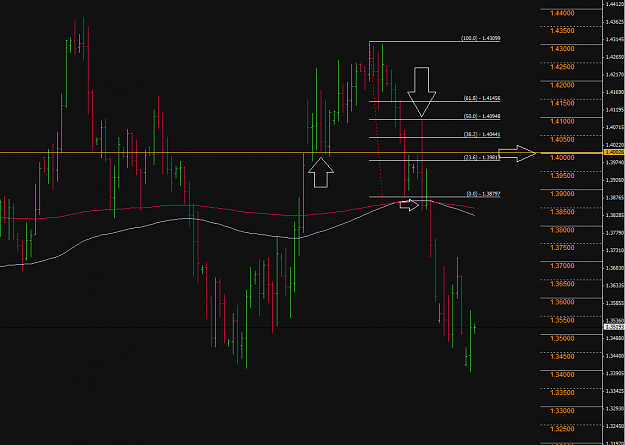Select the Fibonacci (50.0) - 1.40948 label
Viewport: 625px width, 445px height.
[x=482, y=116]
